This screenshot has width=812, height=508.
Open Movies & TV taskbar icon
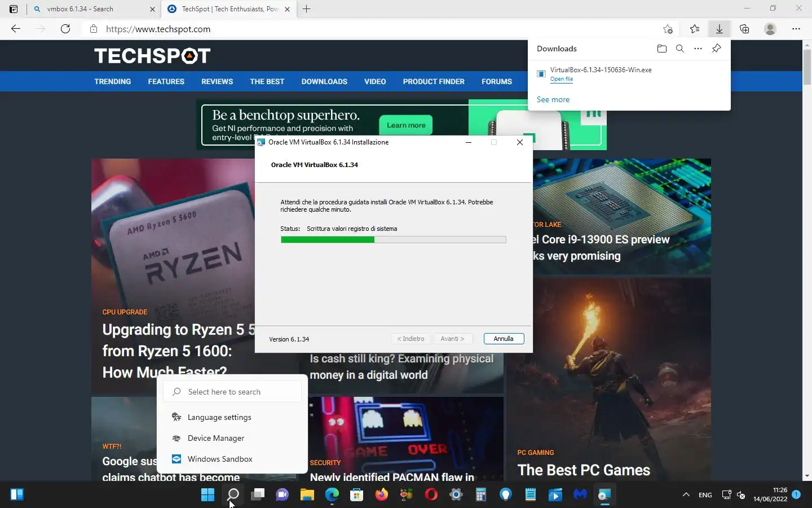coord(555,495)
